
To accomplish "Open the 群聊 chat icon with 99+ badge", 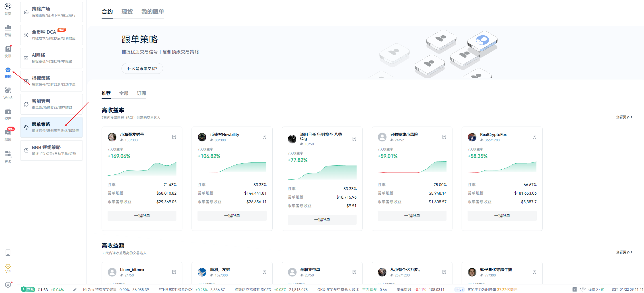I will pyautogui.click(x=8, y=133).
